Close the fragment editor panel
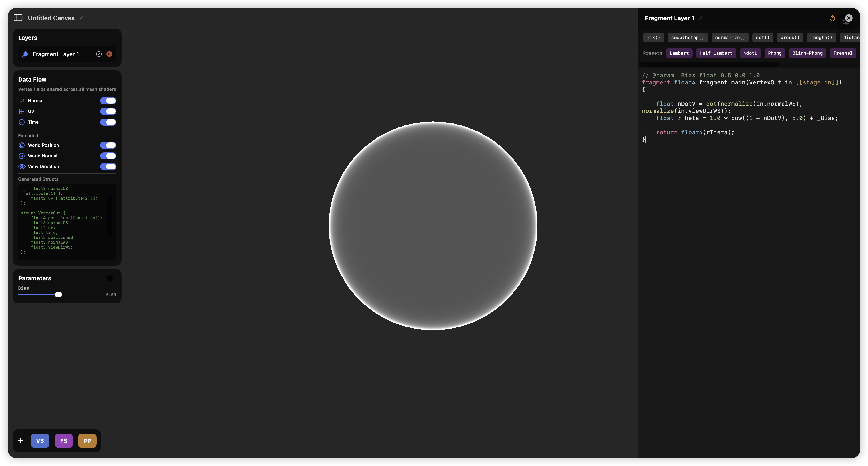Image resolution: width=868 pixels, height=466 pixels. pos(849,18)
